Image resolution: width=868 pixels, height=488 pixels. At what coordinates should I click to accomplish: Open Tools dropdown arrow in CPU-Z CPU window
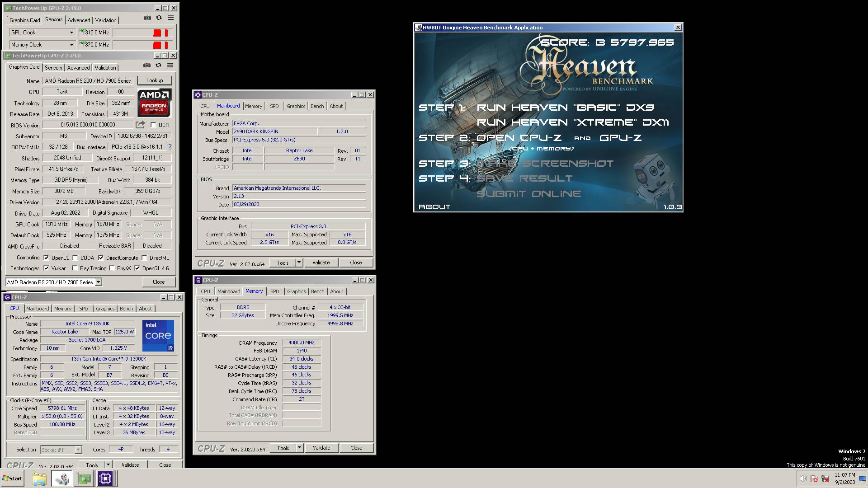pyautogui.click(x=108, y=465)
